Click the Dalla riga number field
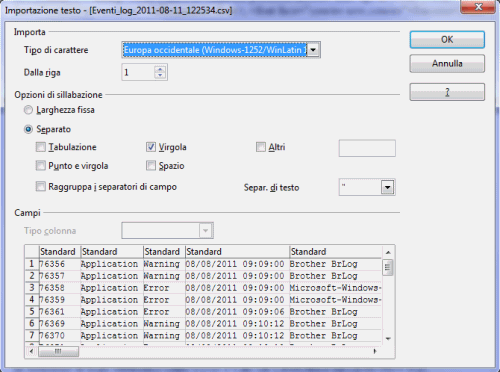This screenshot has width=500, height=372. pos(138,72)
